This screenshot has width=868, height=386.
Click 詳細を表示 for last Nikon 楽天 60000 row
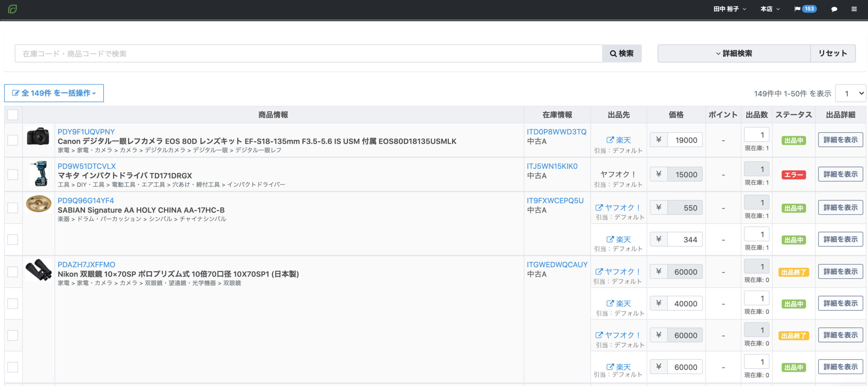click(x=841, y=367)
